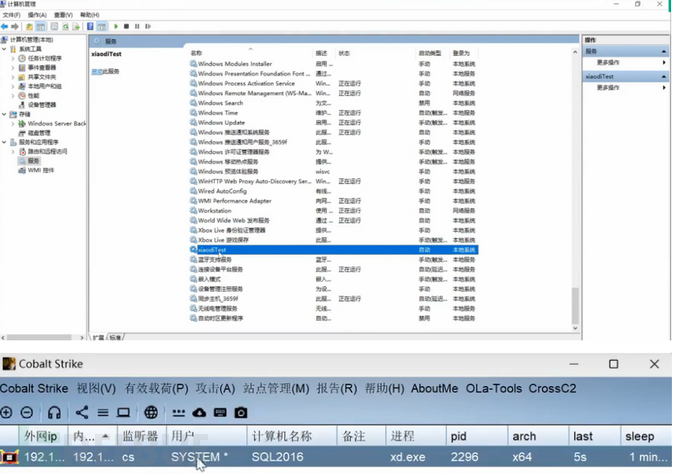
Task: Expand the 任务计划程序 tree node
Action: 14,58
